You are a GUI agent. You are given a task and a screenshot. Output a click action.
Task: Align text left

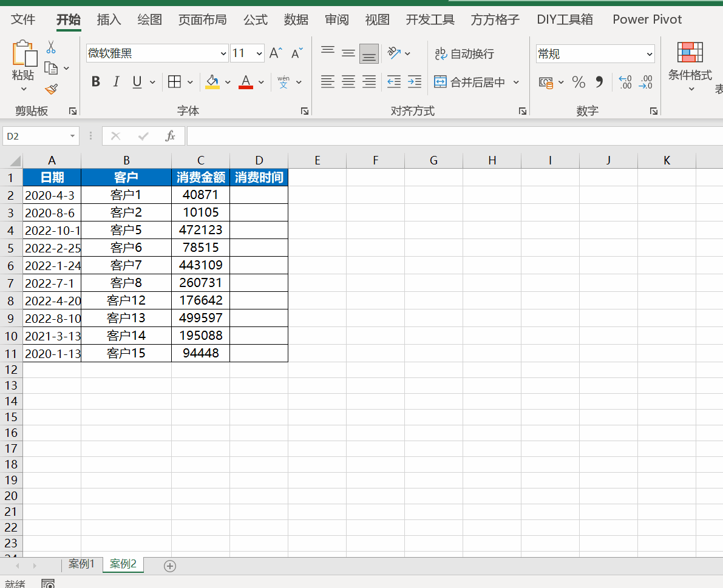click(328, 82)
